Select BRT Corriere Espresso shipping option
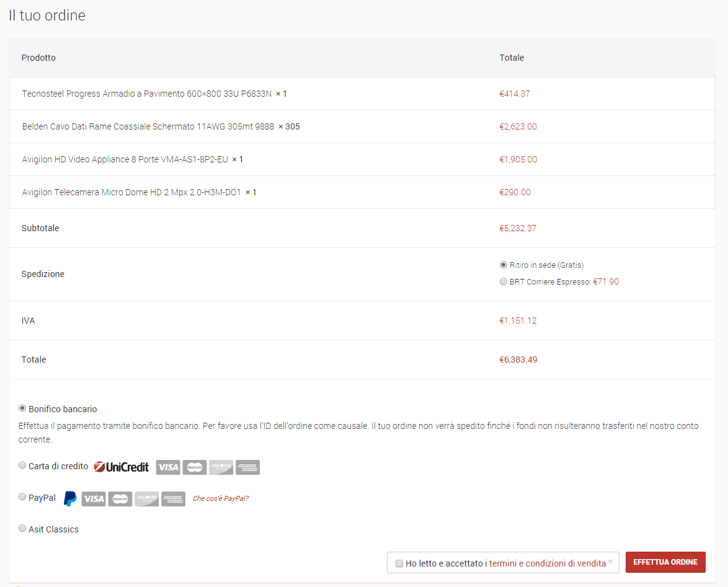Viewport: 728px width, 587px height. (504, 281)
